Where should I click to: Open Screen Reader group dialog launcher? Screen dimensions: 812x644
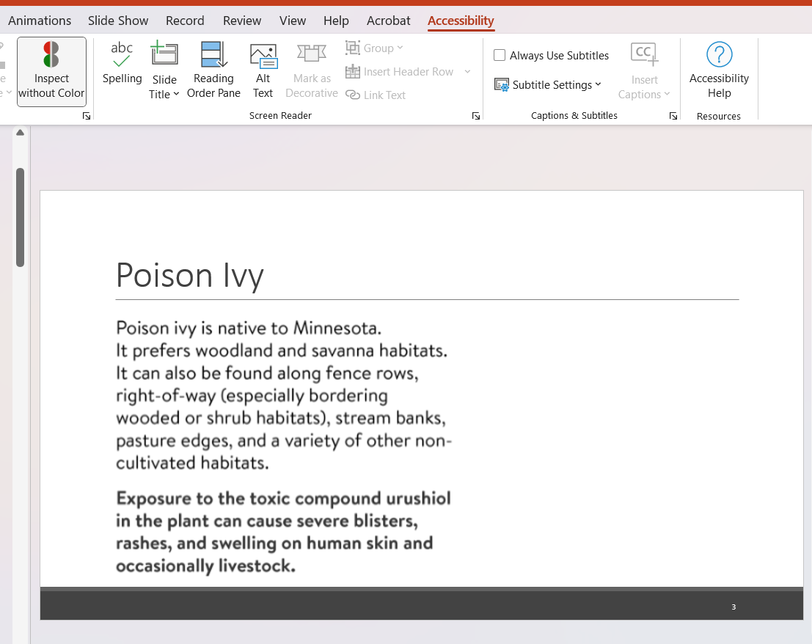[x=476, y=116]
